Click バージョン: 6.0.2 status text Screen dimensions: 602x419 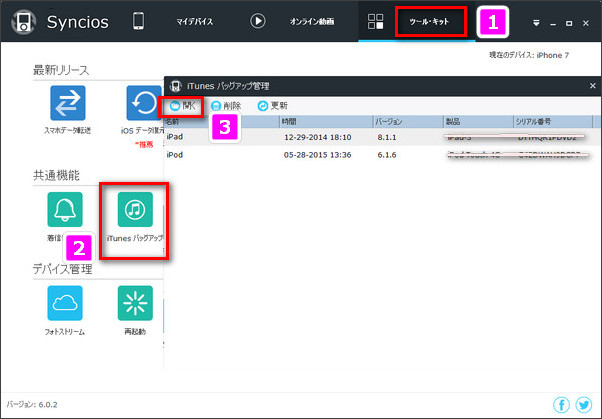point(32,404)
